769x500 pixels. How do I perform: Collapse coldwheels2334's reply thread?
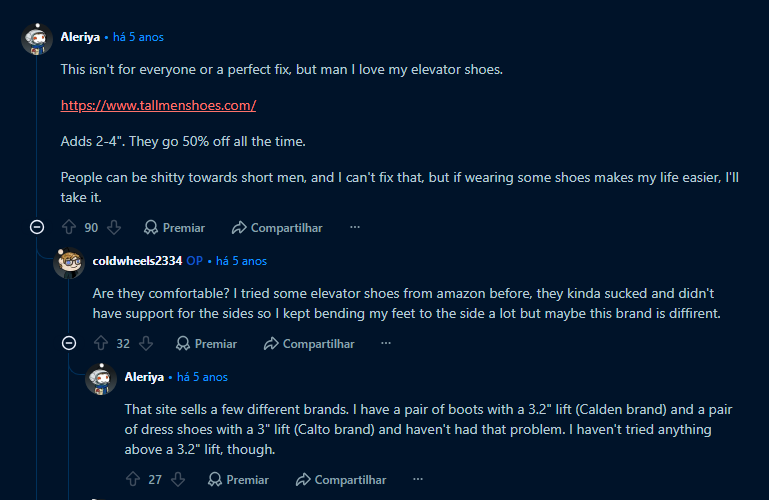tap(69, 343)
